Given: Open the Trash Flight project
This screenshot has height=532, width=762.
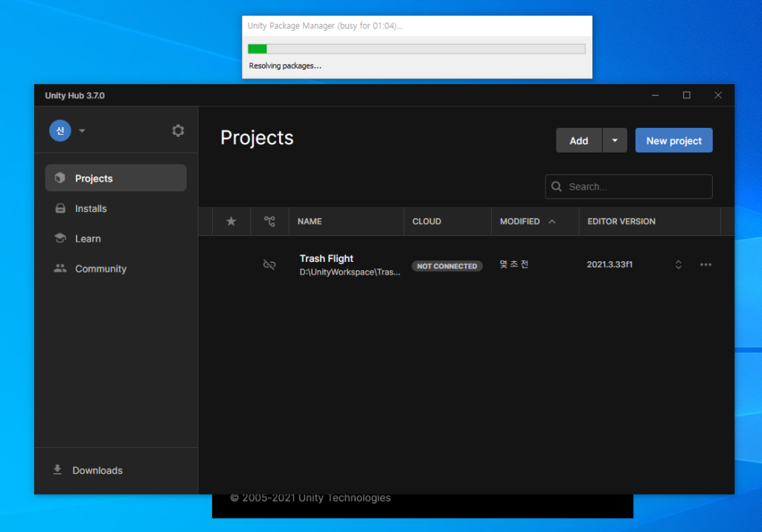Looking at the screenshot, I should 327,259.
